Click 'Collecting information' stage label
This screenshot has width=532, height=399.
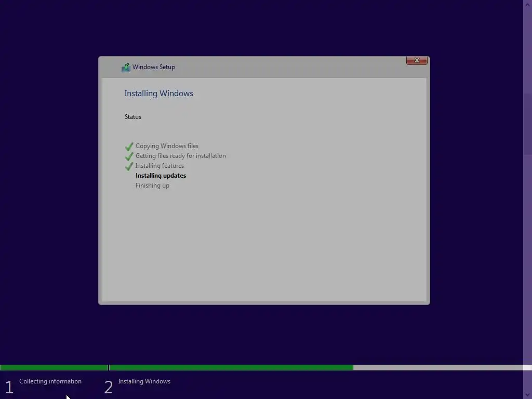pyautogui.click(x=50, y=381)
